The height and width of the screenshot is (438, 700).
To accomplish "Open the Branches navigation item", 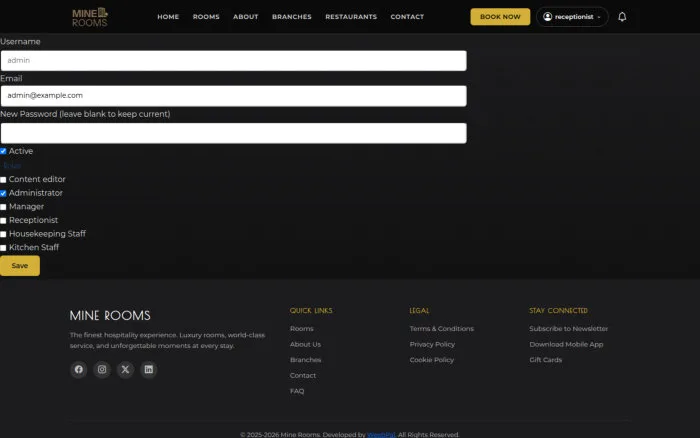I will [x=292, y=17].
